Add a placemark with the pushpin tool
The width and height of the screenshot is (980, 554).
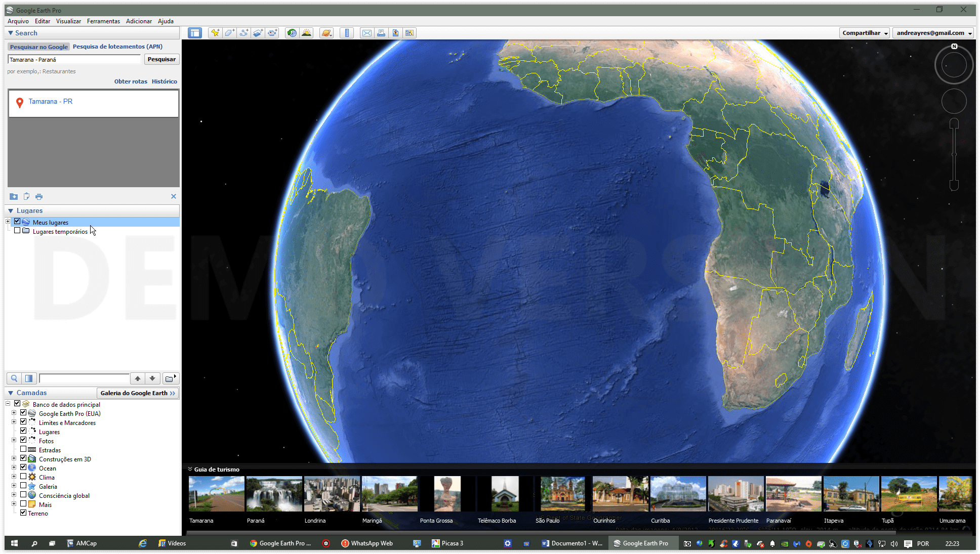(x=215, y=33)
